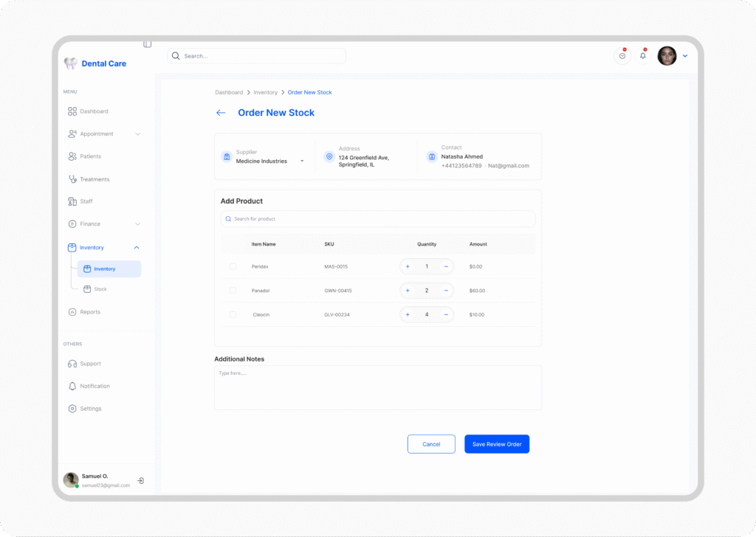Click the minus icon for Cleocin quantity
Viewport: 756px width, 537px height.
[446, 314]
